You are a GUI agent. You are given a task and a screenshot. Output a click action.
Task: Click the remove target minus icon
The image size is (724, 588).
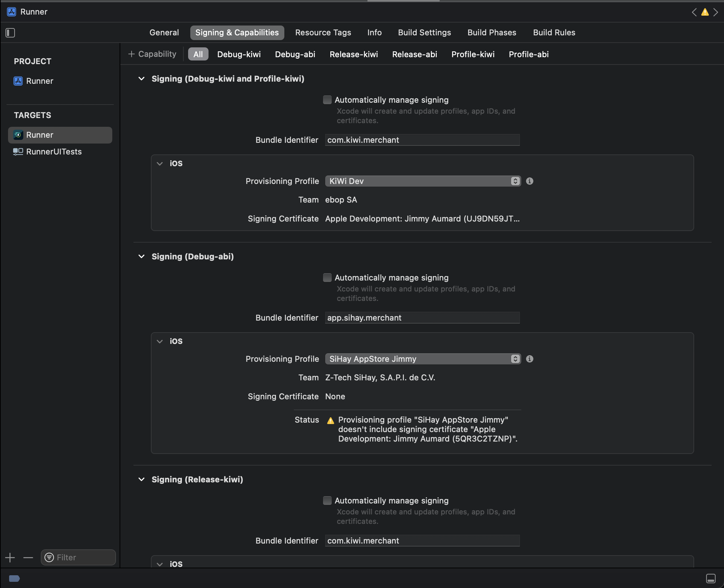tap(28, 557)
